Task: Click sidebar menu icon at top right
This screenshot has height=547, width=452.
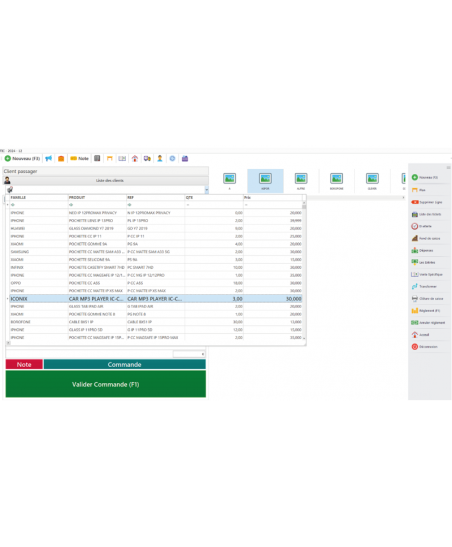Action: coord(449,168)
